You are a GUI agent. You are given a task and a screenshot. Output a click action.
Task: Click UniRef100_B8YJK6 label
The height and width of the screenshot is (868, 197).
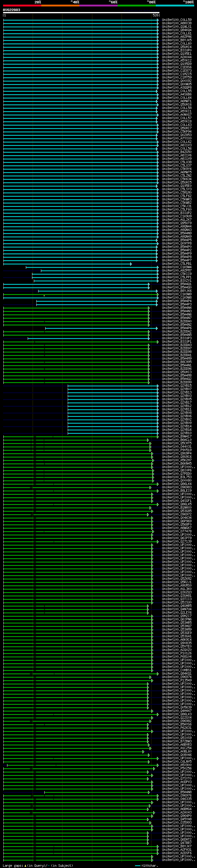point(177,291)
